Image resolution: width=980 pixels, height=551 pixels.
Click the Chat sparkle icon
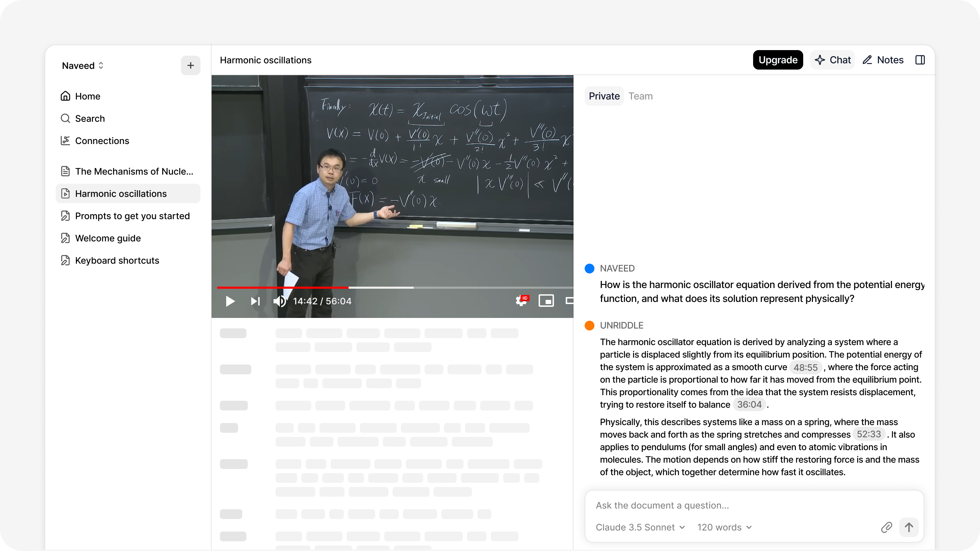820,60
